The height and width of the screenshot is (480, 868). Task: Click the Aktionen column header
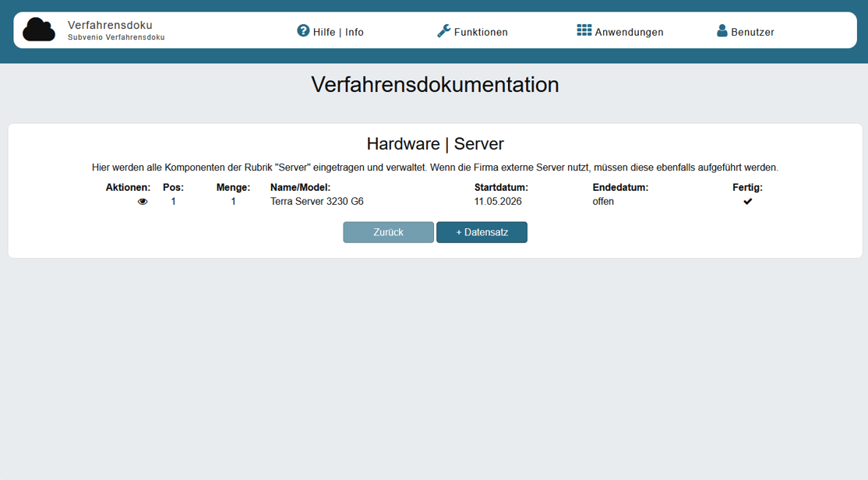(x=128, y=188)
